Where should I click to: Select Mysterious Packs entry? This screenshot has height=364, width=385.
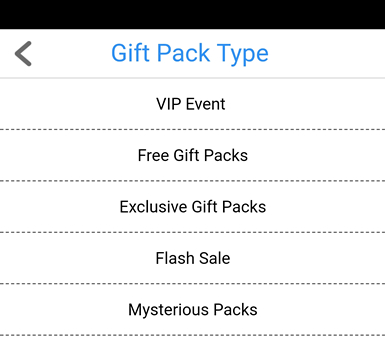pos(192,310)
